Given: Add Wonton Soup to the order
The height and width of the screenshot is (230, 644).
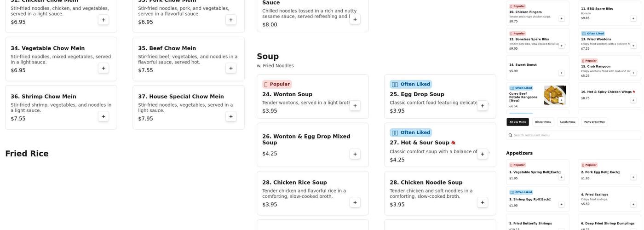Looking at the screenshot, I should click(x=355, y=106).
